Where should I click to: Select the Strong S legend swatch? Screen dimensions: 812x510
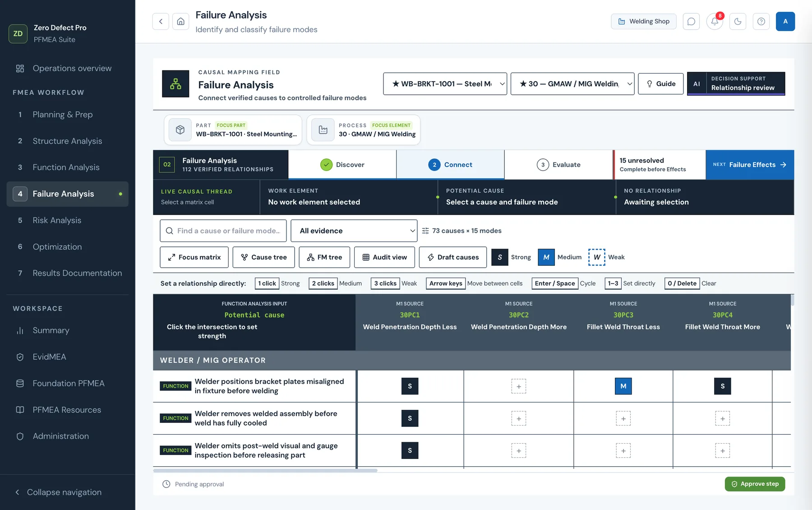[500, 257]
